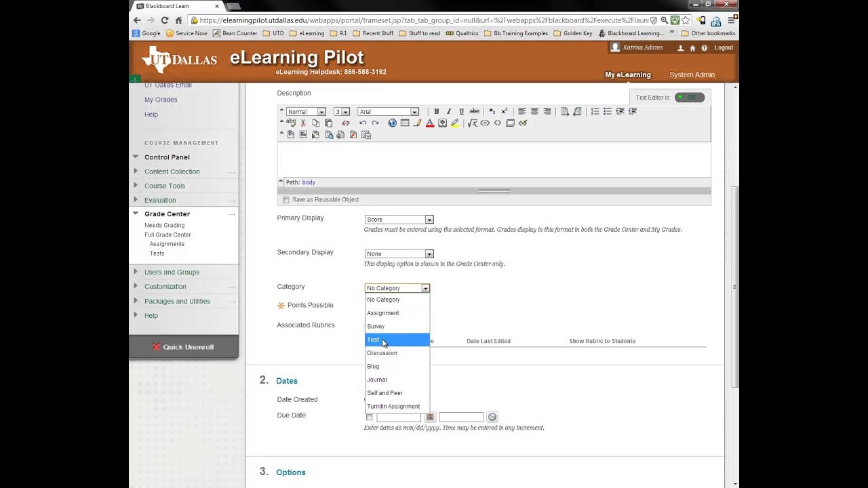Viewport: 868px width, 488px height.
Task: Select No Category from the list
Action: click(x=397, y=300)
